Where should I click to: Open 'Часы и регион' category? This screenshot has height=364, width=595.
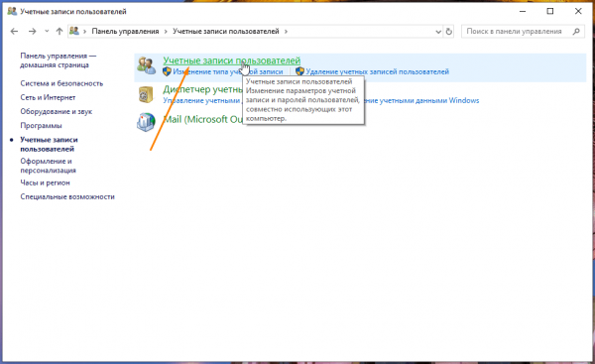(x=46, y=182)
